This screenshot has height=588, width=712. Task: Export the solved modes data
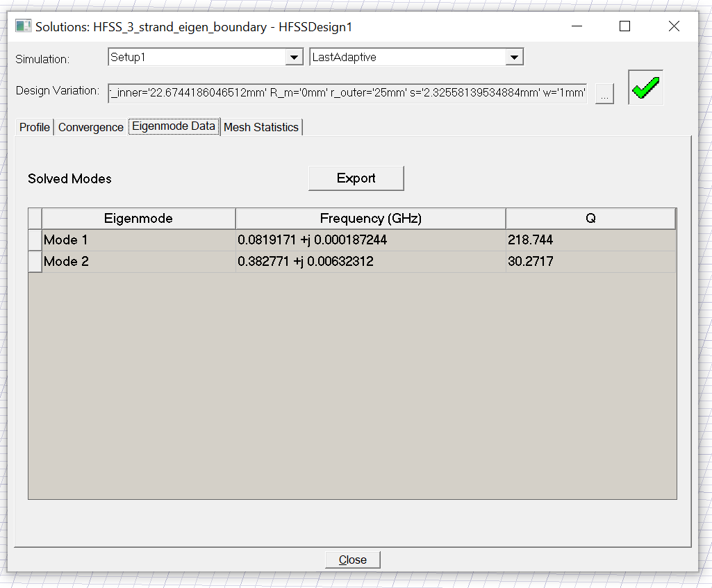(356, 178)
